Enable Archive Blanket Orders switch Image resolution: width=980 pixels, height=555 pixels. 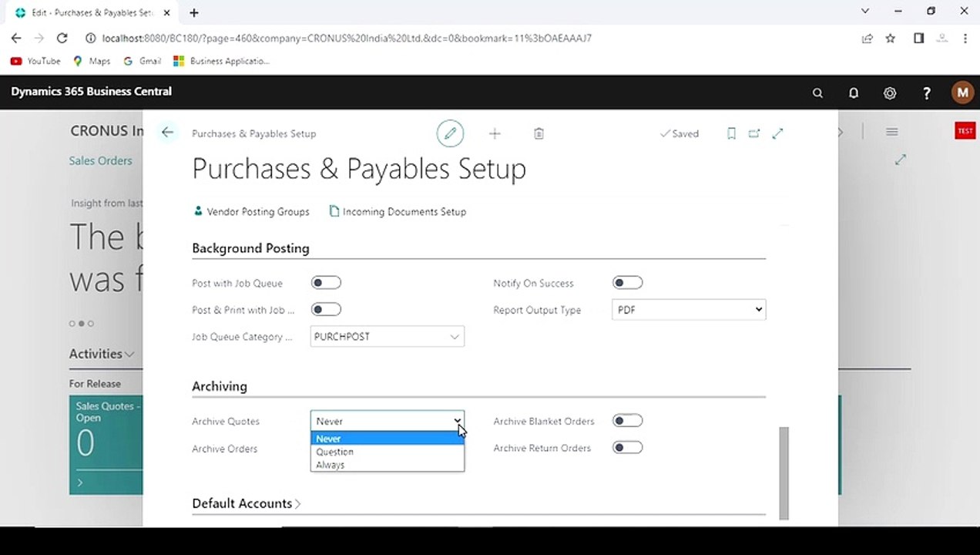(x=627, y=421)
